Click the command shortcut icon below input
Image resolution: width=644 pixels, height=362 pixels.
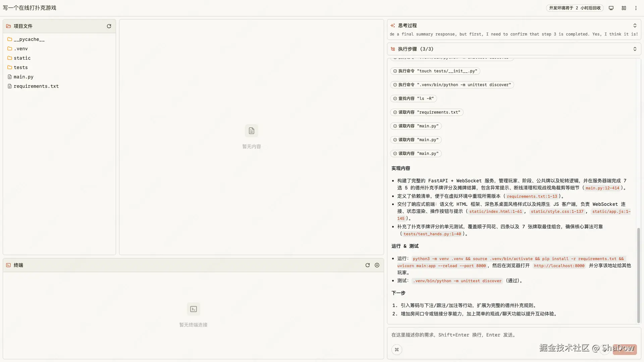[x=397, y=350]
